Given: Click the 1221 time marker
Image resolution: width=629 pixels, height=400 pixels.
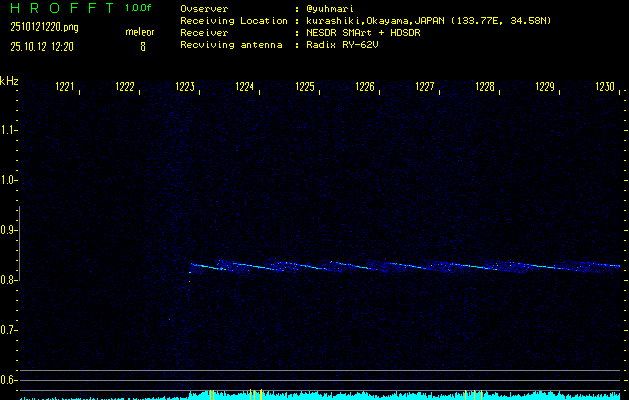Looking at the screenshot, I should tap(64, 88).
